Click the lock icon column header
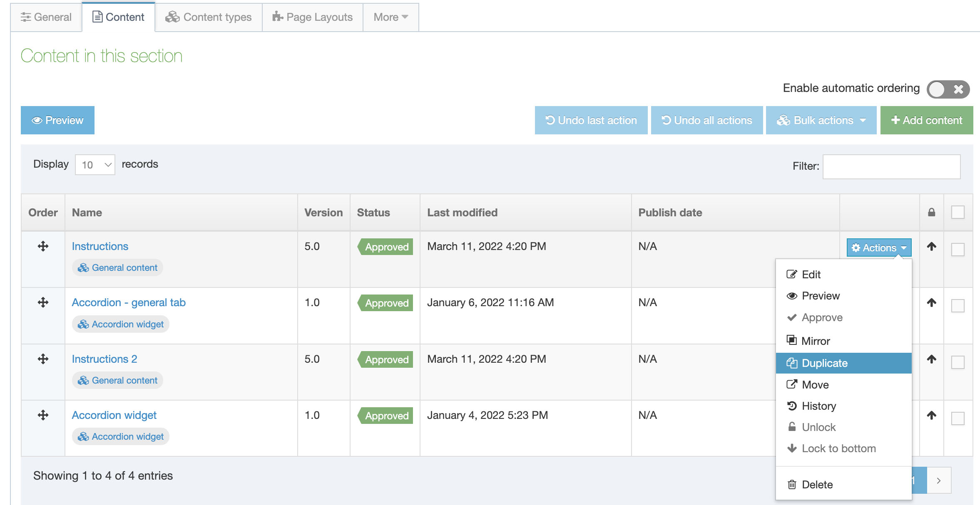This screenshot has width=980, height=505. [931, 213]
